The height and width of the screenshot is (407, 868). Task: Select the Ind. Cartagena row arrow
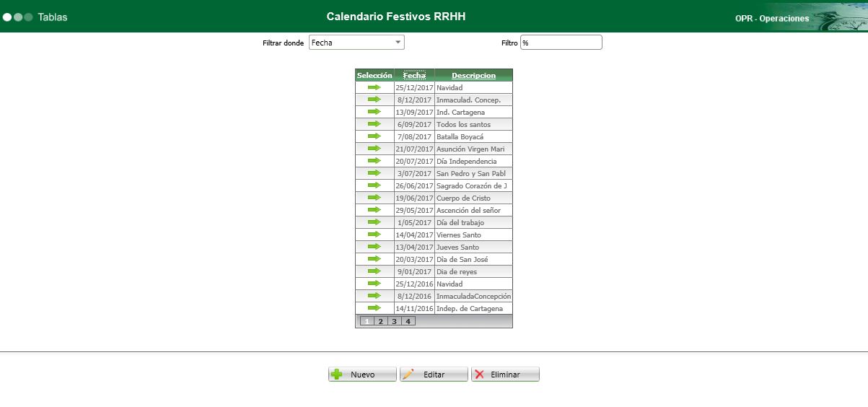(374, 112)
